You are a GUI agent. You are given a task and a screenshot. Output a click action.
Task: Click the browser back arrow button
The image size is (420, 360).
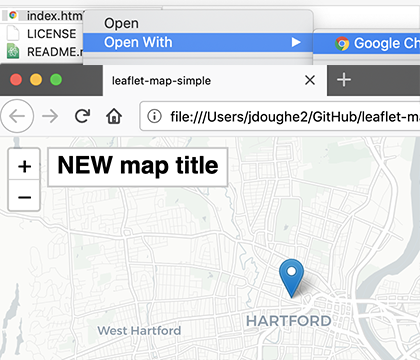[x=17, y=116]
